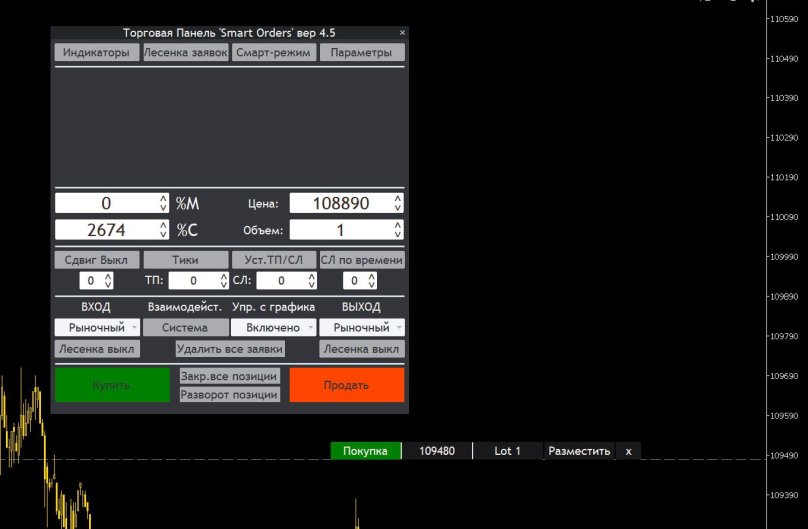This screenshot has width=808, height=529.
Task: Click the Цена price input field
Action: coord(341,204)
